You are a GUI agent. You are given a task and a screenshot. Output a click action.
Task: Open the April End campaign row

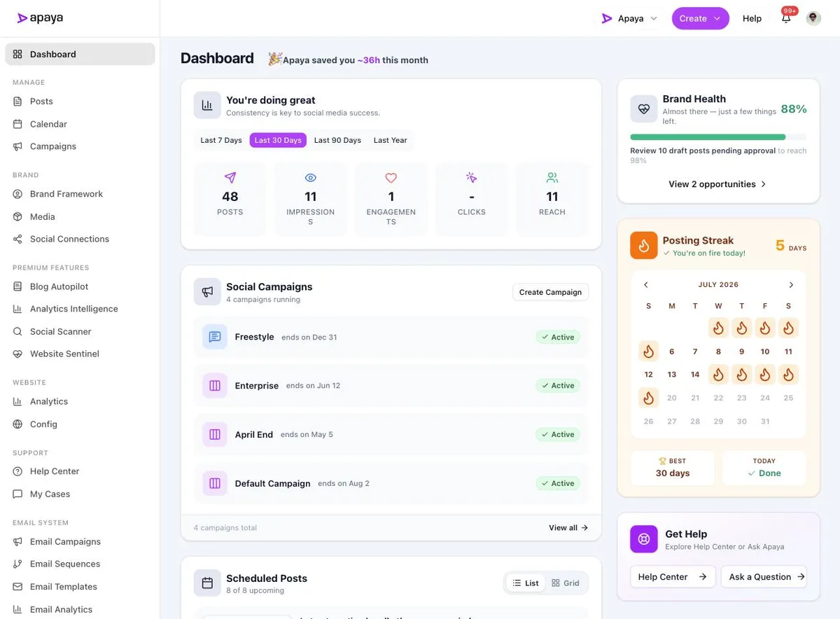pos(391,434)
